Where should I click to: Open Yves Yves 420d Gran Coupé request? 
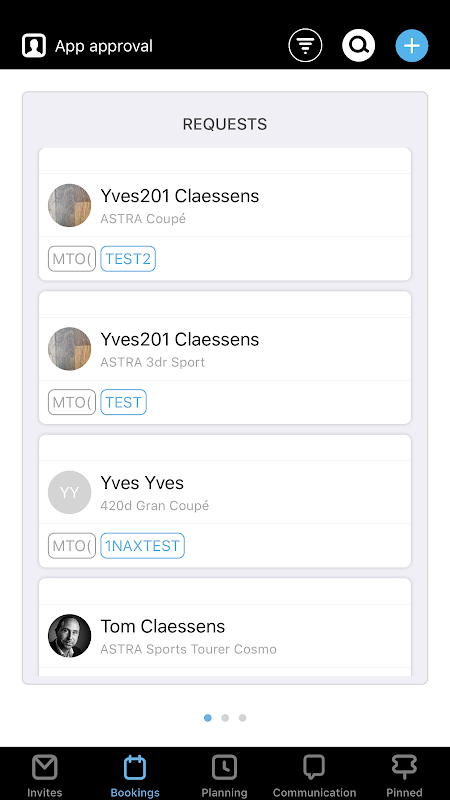(225, 492)
